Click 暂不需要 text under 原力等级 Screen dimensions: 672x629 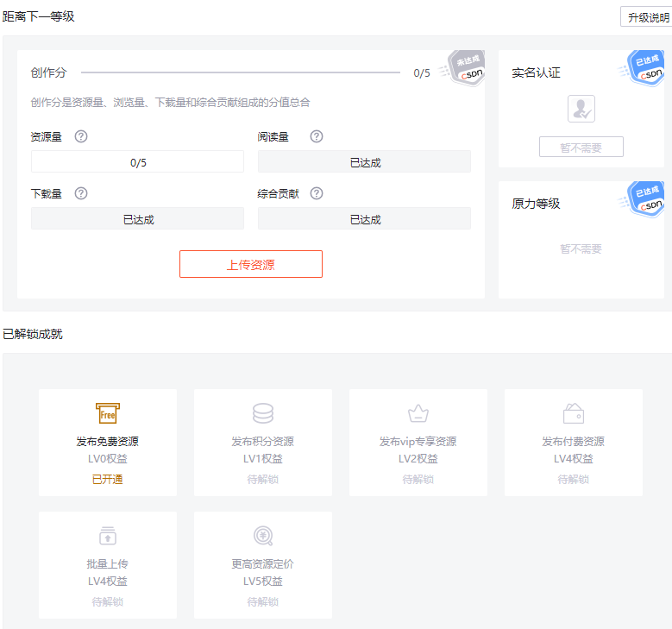(x=581, y=248)
